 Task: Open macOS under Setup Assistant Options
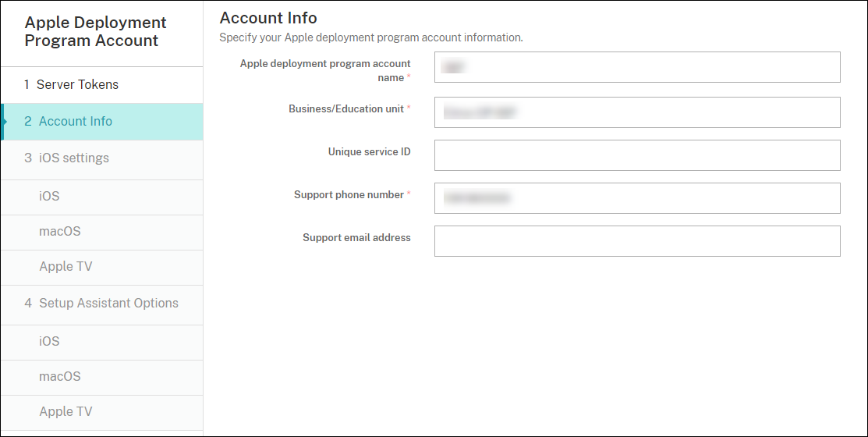click(x=60, y=376)
